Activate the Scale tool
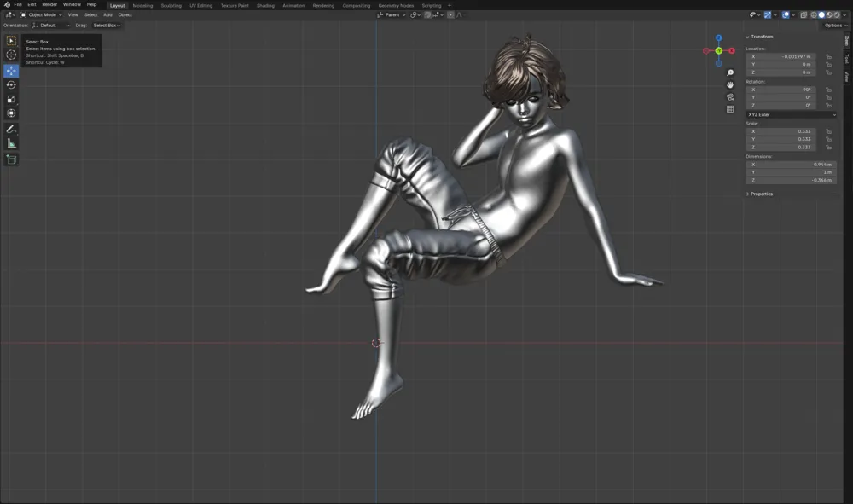This screenshot has height=504, width=853. (11, 99)
